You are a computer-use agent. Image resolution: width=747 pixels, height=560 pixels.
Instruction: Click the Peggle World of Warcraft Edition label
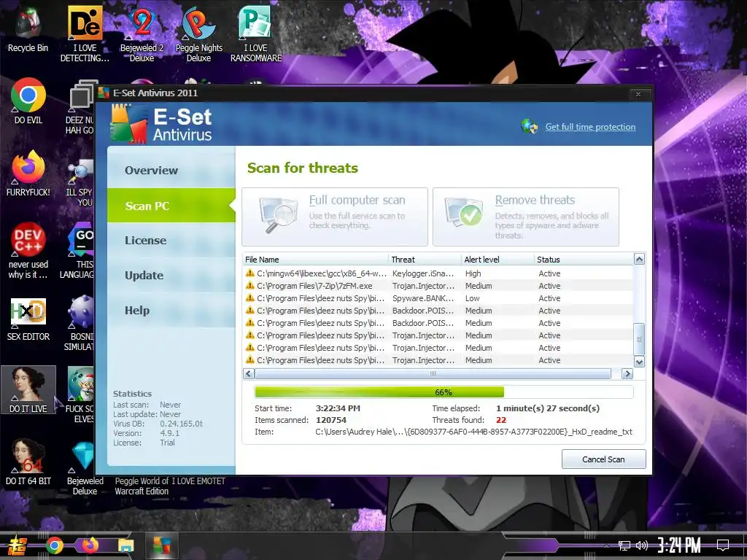click(142, 486)
